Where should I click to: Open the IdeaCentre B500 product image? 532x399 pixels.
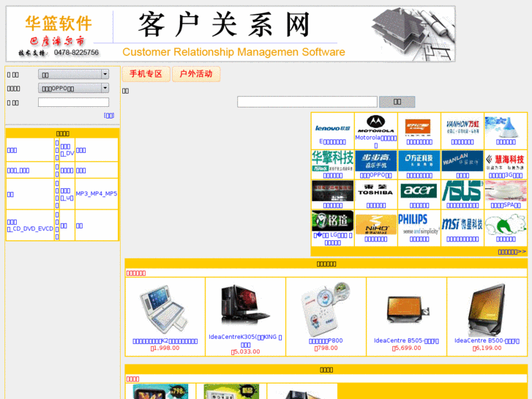click(x=487, y=310)
